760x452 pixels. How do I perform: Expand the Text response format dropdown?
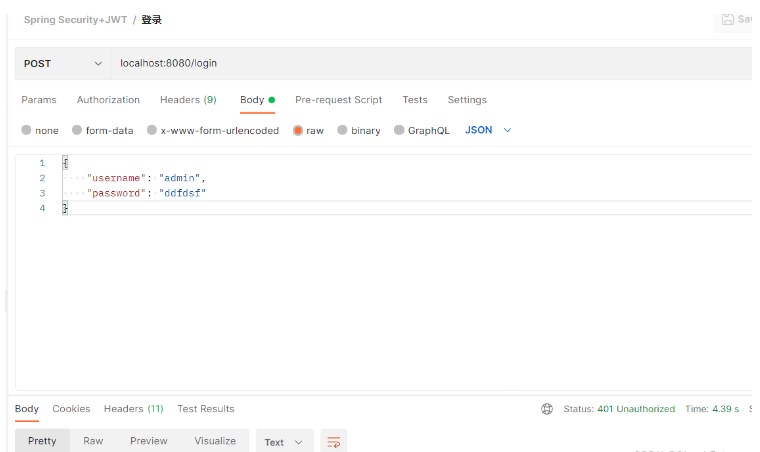[285, 442]
